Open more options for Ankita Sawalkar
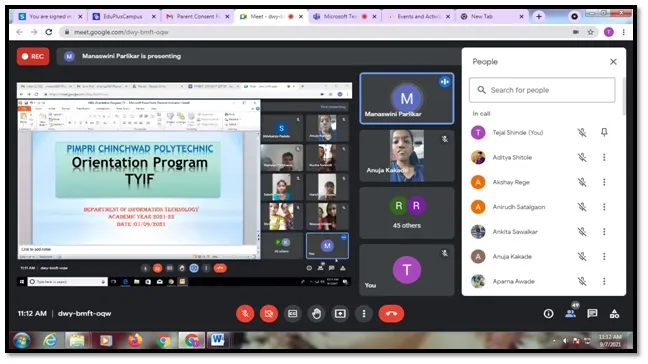 [x=604, y=231]
